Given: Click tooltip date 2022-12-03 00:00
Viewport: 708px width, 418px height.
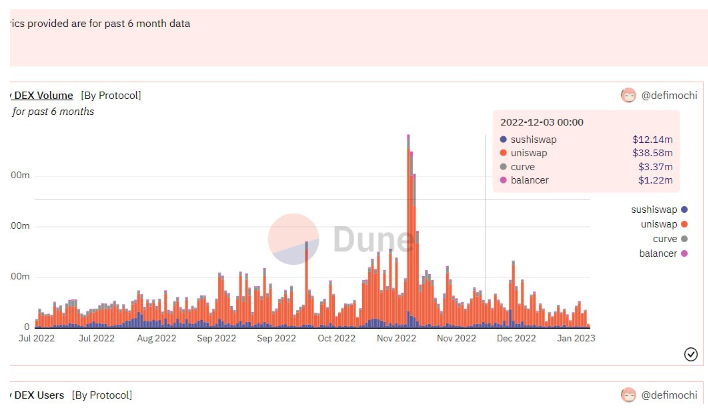Looking at the screenshot, I should (541, 122).
